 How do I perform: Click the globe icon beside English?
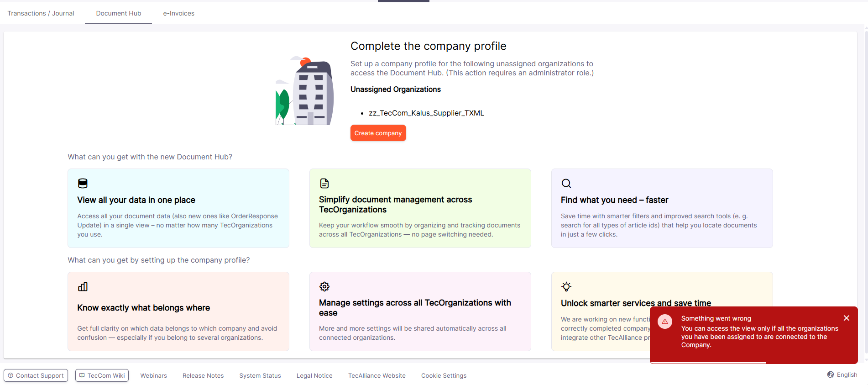point(831,374)
